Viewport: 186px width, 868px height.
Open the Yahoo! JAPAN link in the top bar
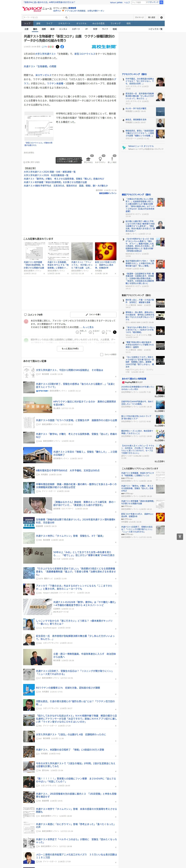(x=116, y=2)
